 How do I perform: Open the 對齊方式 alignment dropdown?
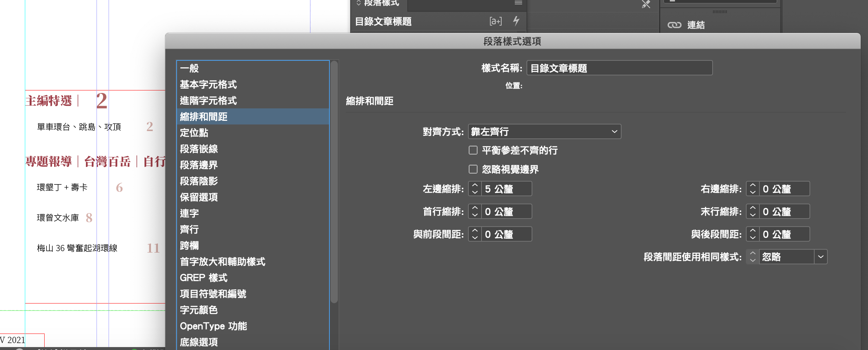[544, 132]
